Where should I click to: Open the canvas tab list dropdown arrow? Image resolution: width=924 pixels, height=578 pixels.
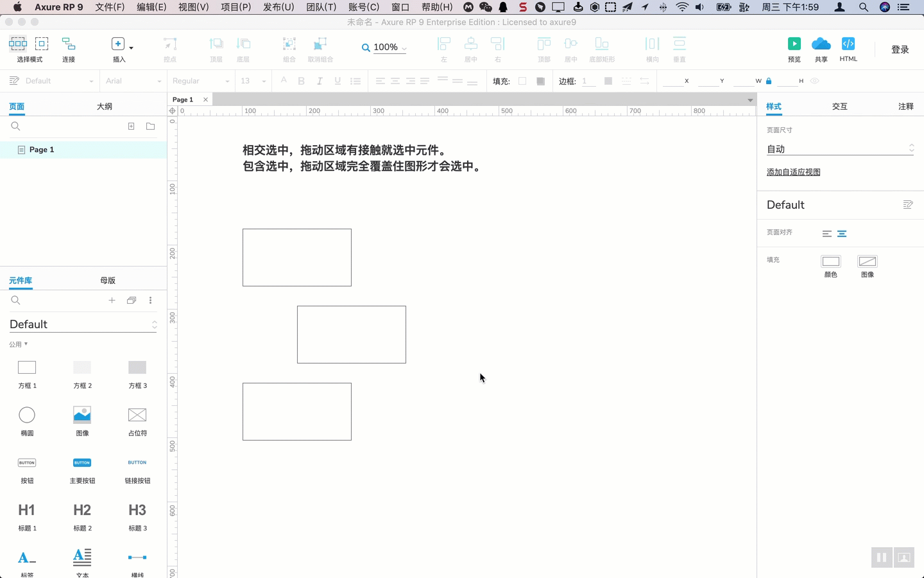tap(750, 100)
